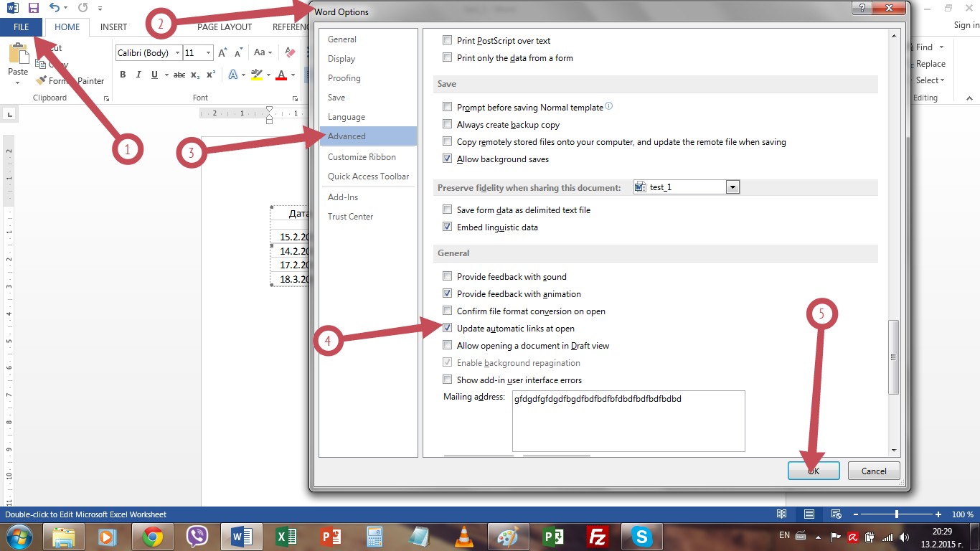Click the Save icon in quick access toolbar
The height and width of the screenshot is (551, 980).
[x=33, y=9]
